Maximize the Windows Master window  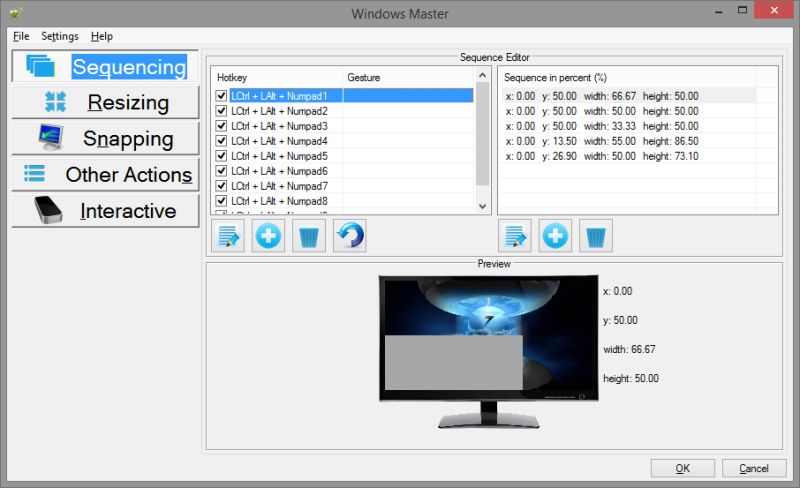(x=742, y=10)
